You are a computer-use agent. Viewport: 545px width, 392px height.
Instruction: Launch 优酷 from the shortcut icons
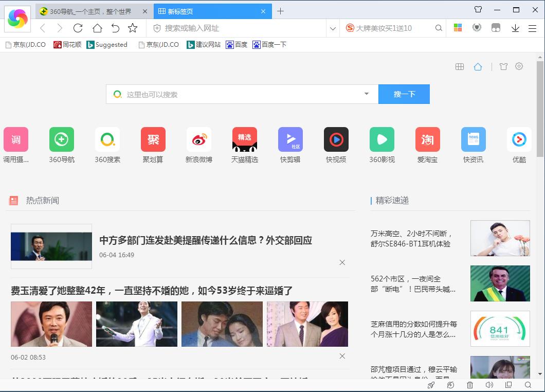pos(519,139)
